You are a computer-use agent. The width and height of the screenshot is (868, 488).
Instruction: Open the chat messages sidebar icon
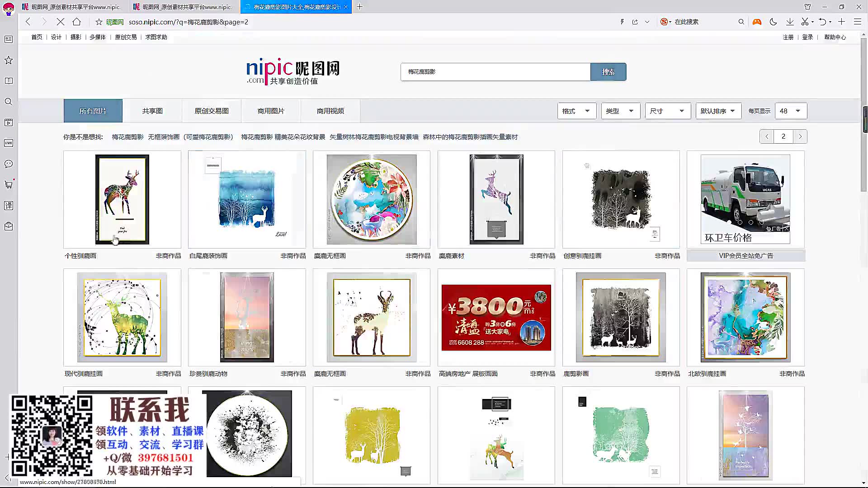(8, 164)
